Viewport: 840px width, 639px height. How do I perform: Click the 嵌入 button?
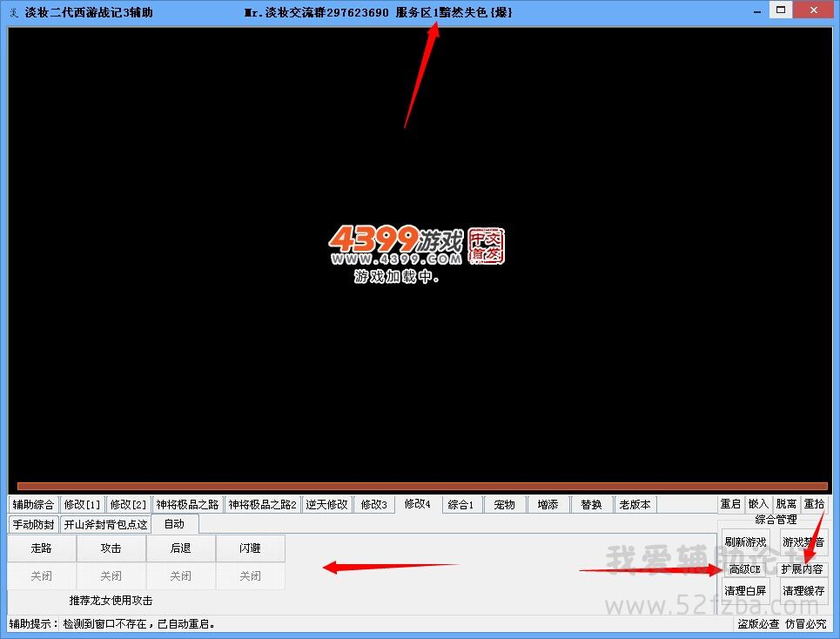pyautogui.click(x=758, y=504)
